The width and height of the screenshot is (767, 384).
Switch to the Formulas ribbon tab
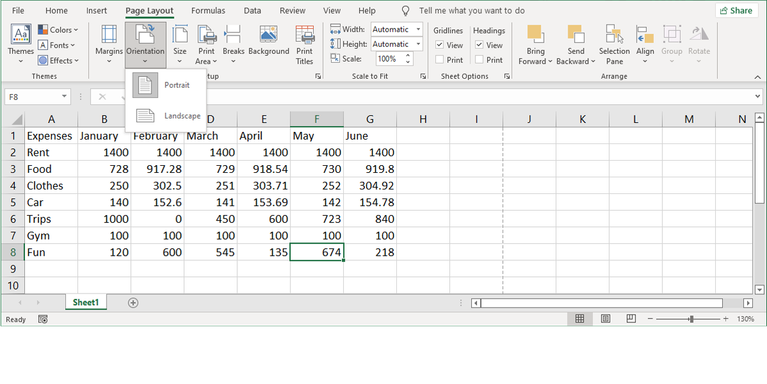(208, 10)
